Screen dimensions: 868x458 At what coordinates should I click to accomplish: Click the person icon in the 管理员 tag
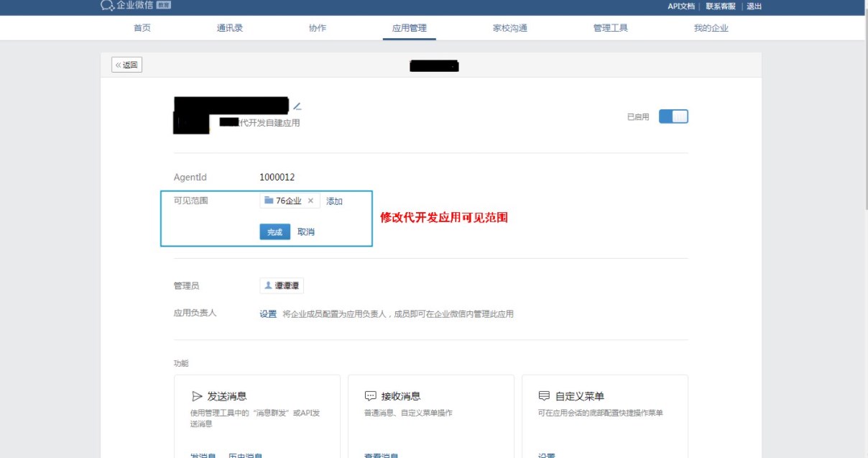click(x=269, y=285)
